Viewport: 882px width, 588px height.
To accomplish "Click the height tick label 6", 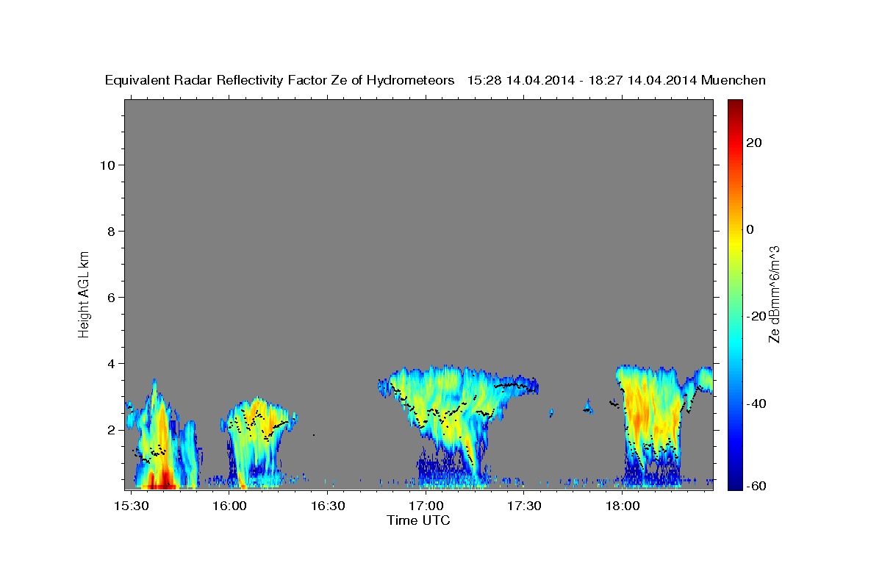I will (x=112, y=298).
